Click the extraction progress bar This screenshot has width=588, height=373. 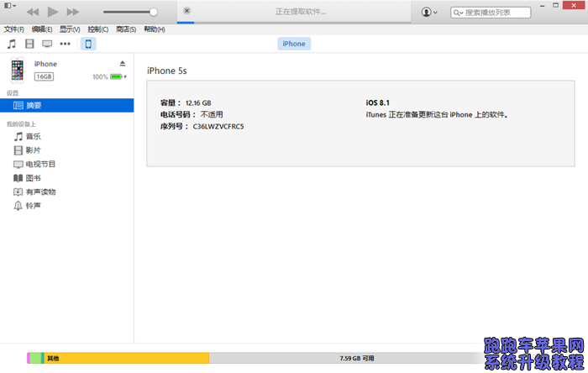pos(294,23)
